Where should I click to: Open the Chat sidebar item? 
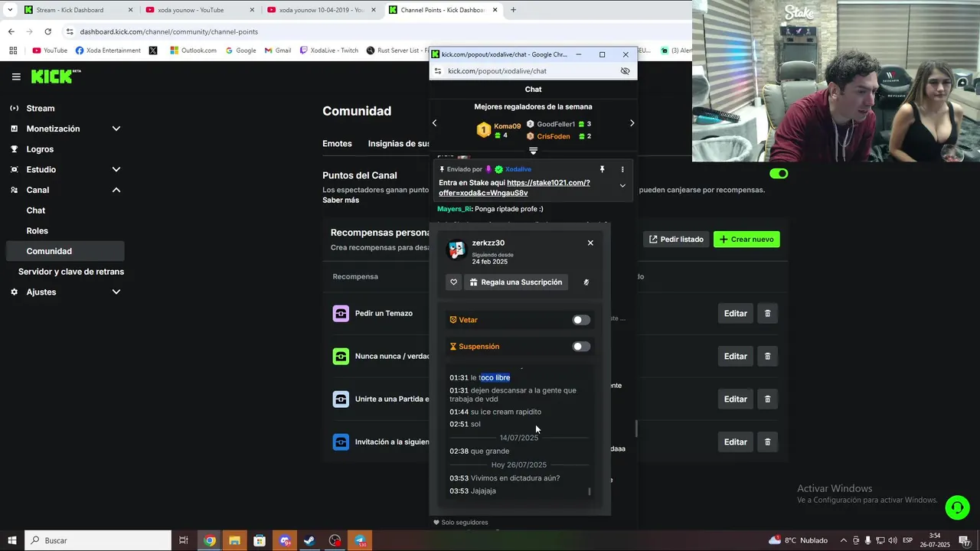click(36, 210)
